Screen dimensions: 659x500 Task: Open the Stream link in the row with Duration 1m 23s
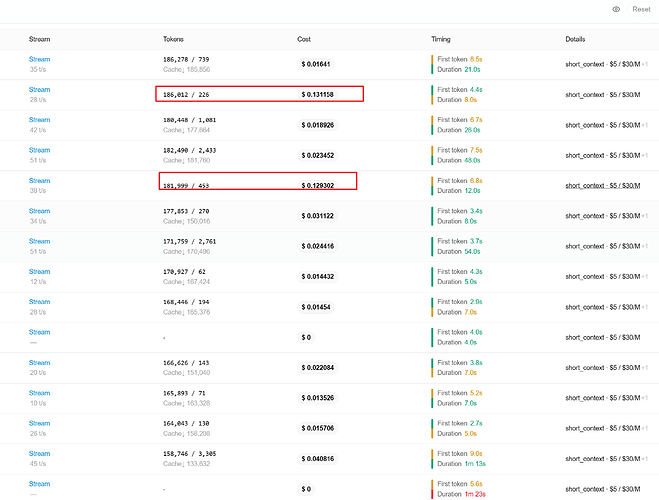[x=40, y=484]
